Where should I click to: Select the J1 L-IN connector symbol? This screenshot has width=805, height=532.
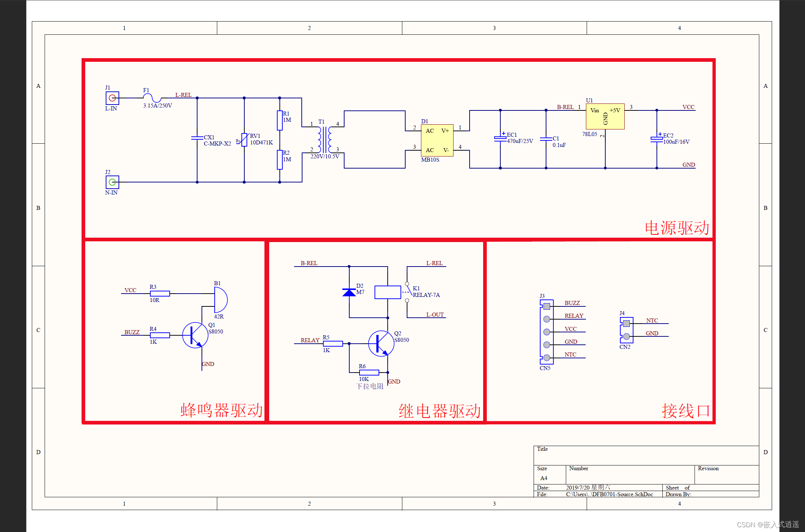(x=112, y=98)
